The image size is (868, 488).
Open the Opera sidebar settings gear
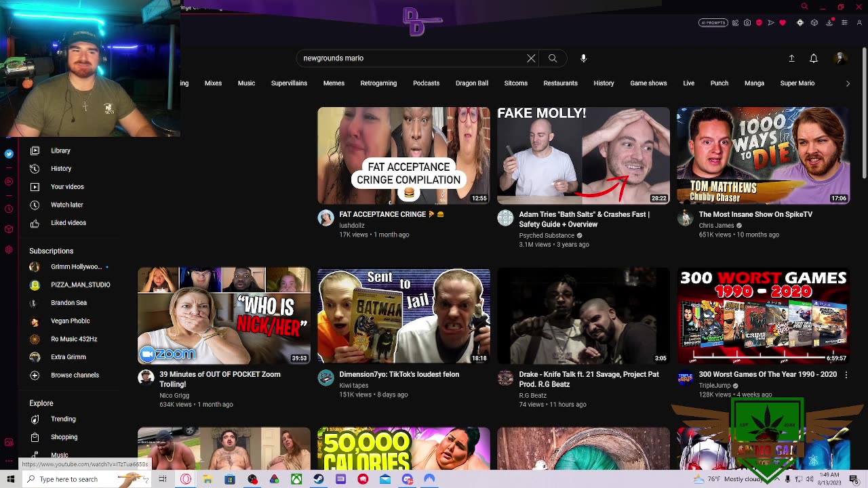click(9, 249)
